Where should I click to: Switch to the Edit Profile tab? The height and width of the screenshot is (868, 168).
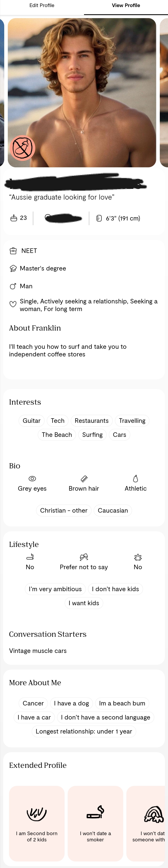click(42, 5)
